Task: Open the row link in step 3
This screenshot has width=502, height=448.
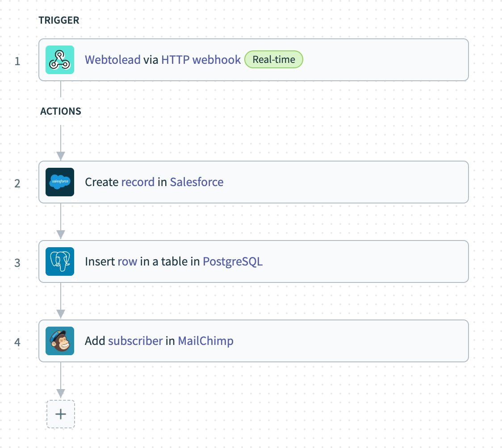Action: (x=127, y=261)
